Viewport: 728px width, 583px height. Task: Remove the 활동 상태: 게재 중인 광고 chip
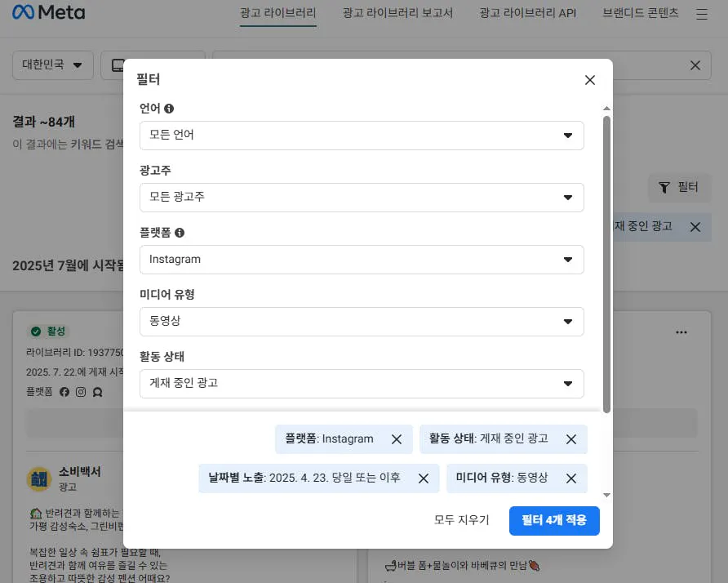(x=571, y=439)
